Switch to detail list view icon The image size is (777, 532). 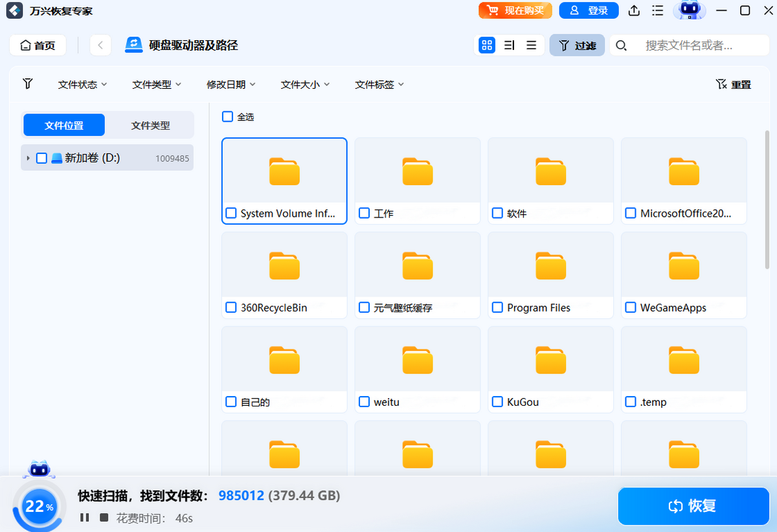[509, 45]
